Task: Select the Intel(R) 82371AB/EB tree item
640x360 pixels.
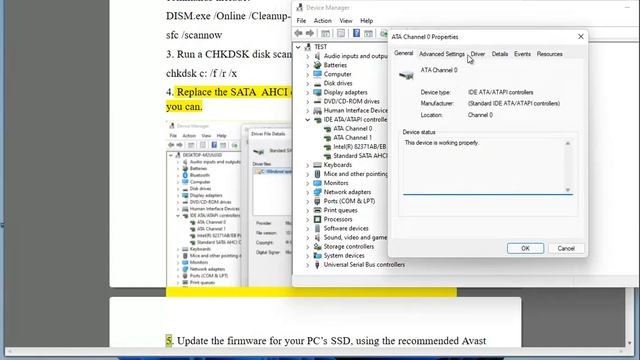Action: 360,147
